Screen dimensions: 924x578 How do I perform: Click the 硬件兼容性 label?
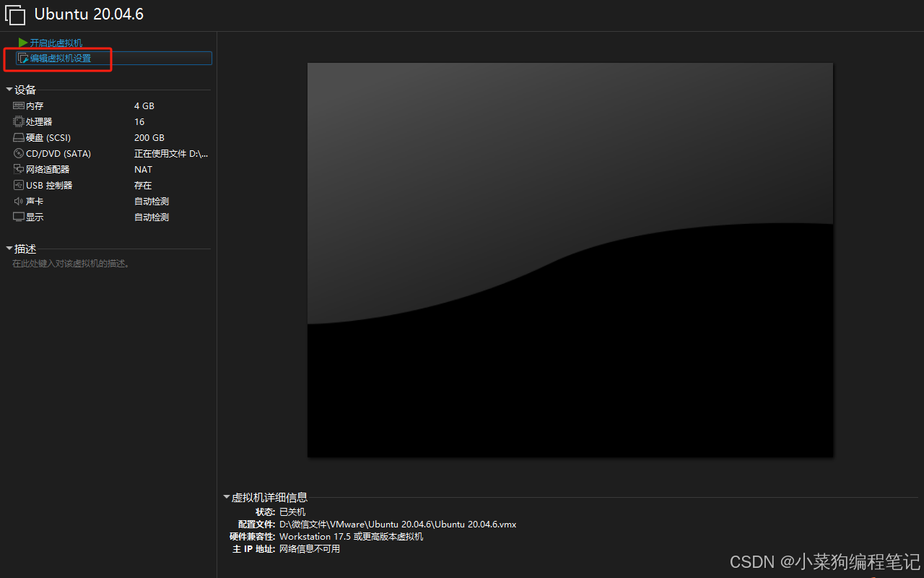click(x=253, y=536)
